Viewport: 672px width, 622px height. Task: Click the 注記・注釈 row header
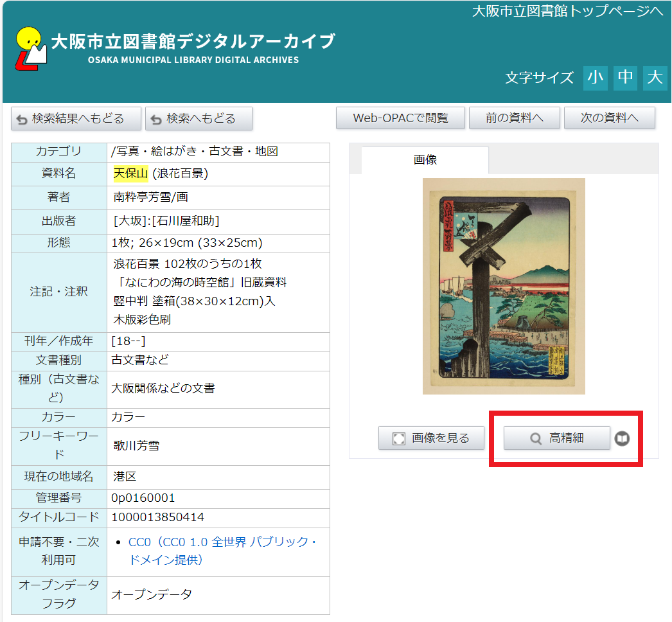pos(58,292)
